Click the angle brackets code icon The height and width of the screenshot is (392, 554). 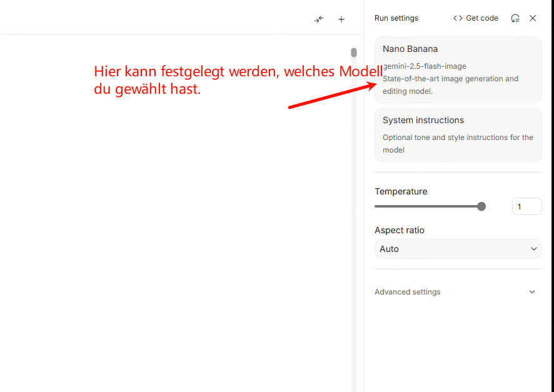pyautogui.click(x=458, y=18)
